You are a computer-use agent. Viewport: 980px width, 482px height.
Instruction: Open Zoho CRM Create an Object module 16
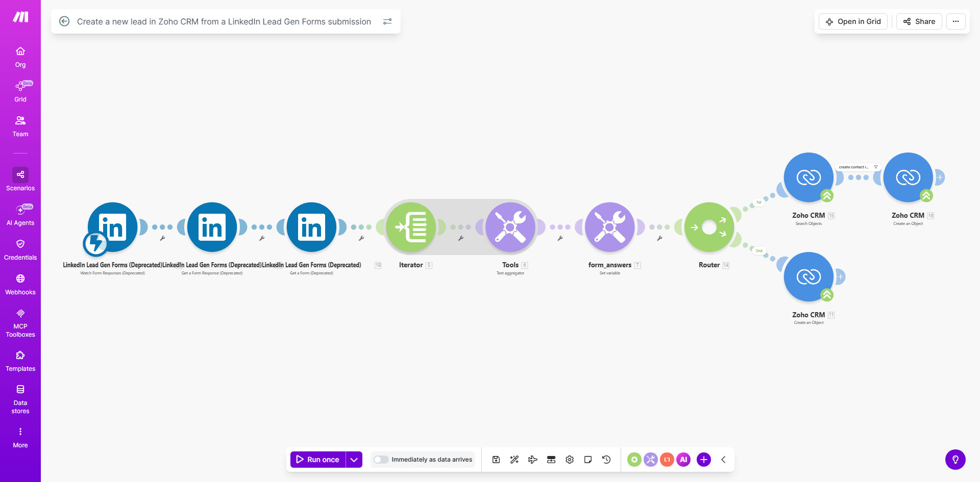coord(909,177)
